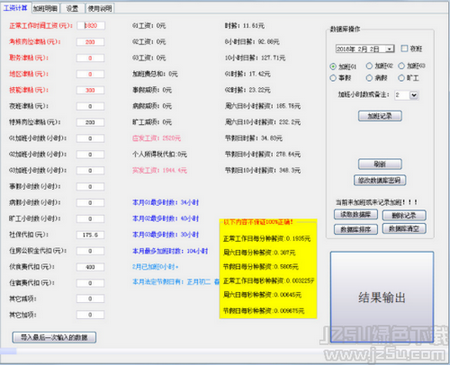Click the 读取数据库 button
Image resolution: width=450 pixels, height=365 pixels.
pyautogui.click(x=356, y=215)
